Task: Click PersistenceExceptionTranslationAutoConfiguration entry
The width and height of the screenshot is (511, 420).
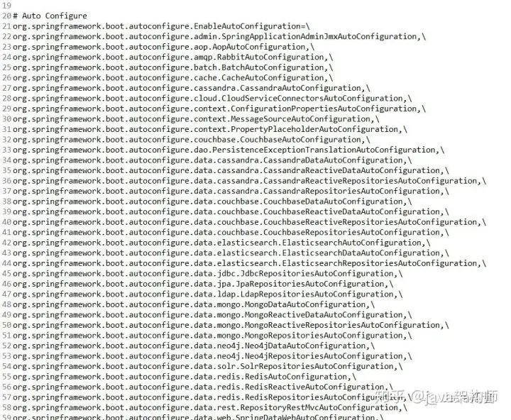Action: (x=324, y=150)
